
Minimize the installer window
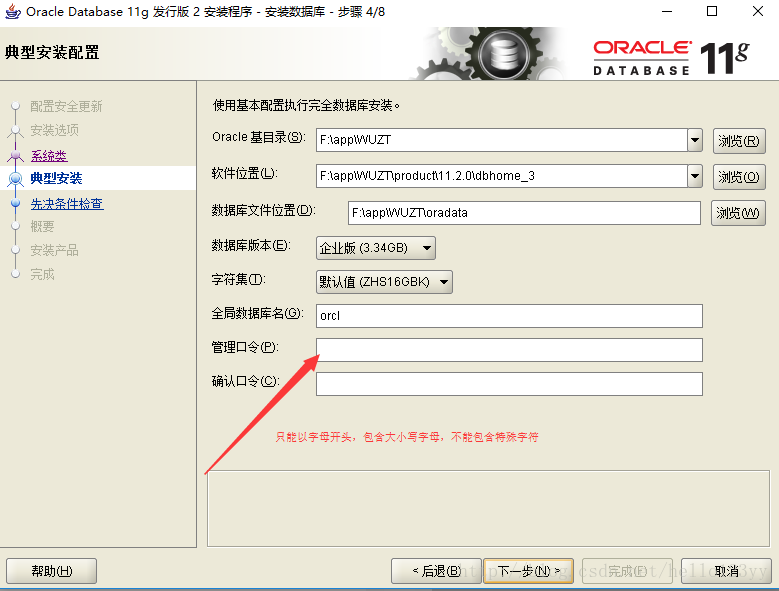click(667, 11)
